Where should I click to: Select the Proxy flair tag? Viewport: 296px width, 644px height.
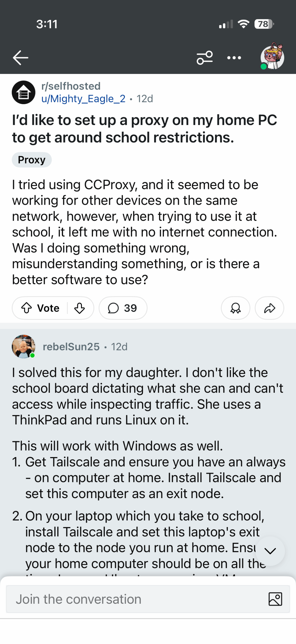[x=32, y=160]
